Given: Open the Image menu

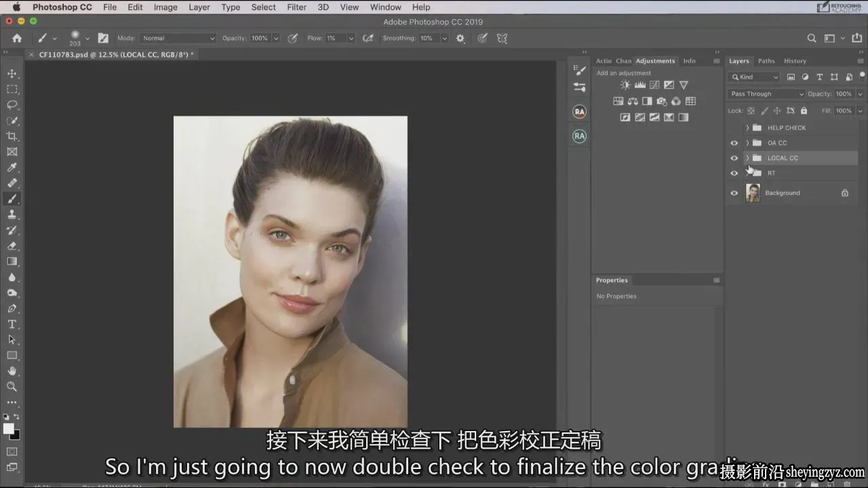Looking at the screenshot, I should [x=165, y=7].
